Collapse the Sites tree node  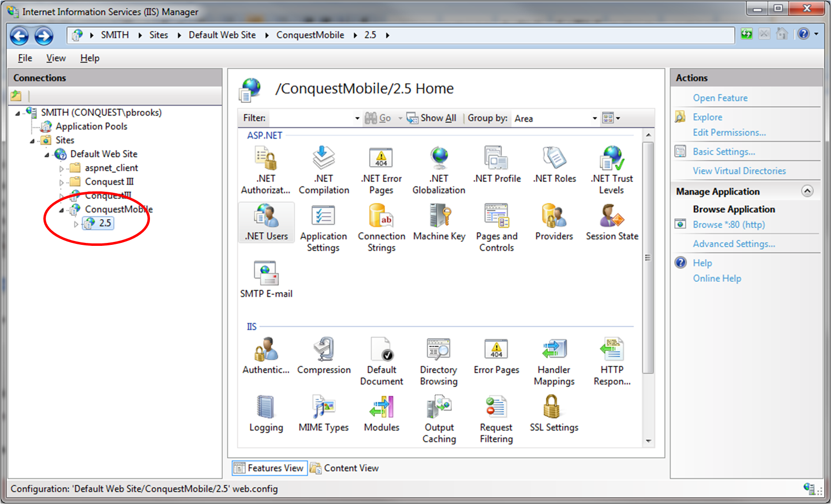click(x=32, y=141)
